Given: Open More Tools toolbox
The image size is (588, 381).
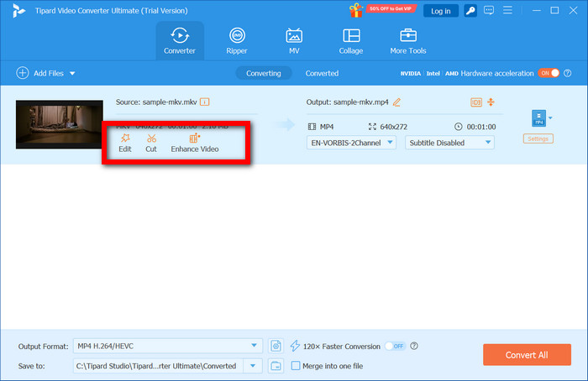Looking at the screenshot, I should (x=408, y=41).
